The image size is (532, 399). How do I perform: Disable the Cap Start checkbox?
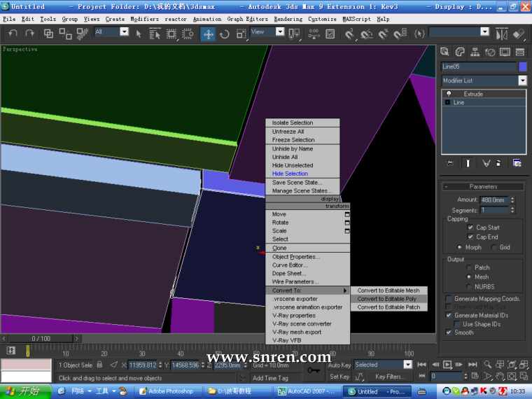coord(470,227)
